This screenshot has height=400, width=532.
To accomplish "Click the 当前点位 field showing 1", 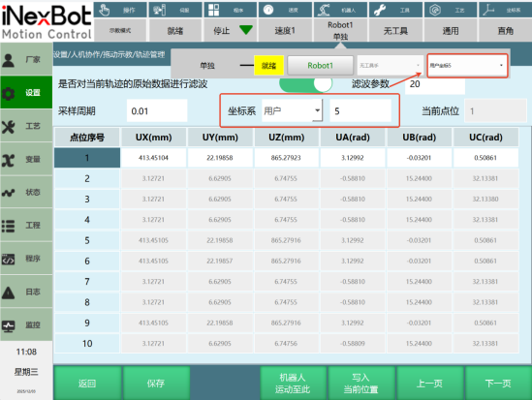I will (x=495, y=110).
